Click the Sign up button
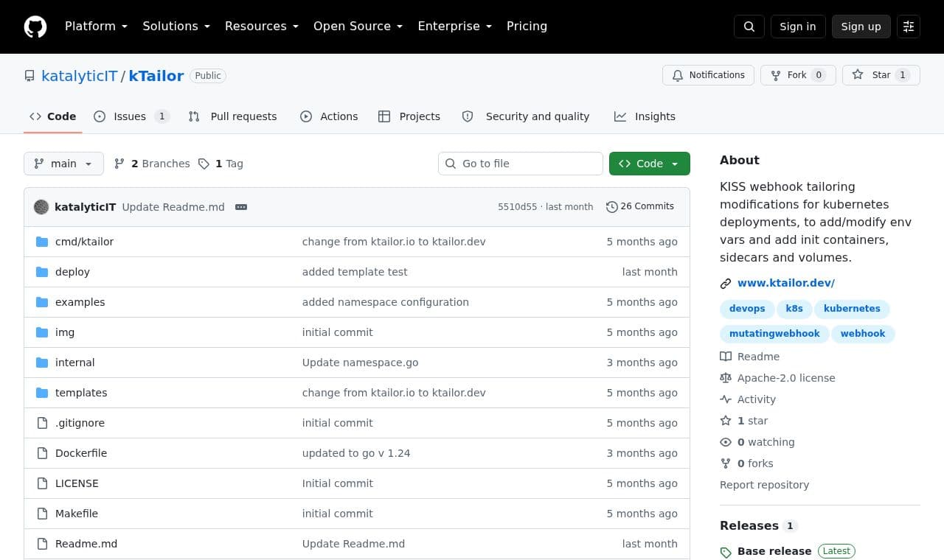This screenshot has width=944, height=560. coord(861,27)
